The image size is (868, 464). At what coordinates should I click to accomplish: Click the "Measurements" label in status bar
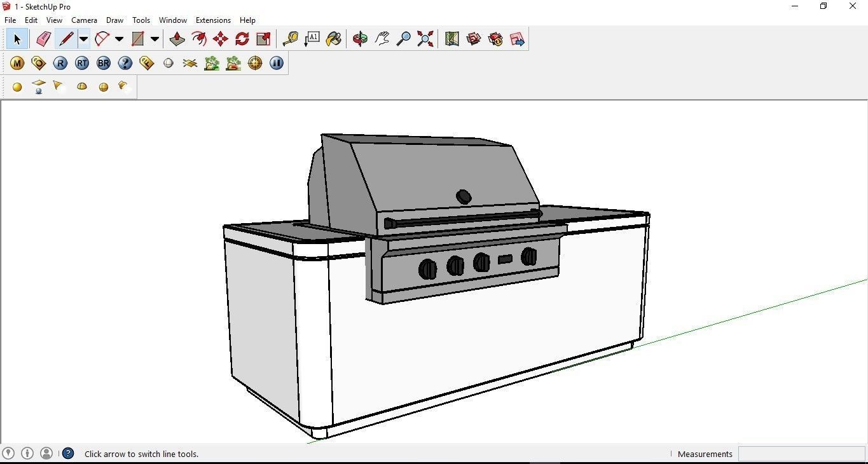705,454
